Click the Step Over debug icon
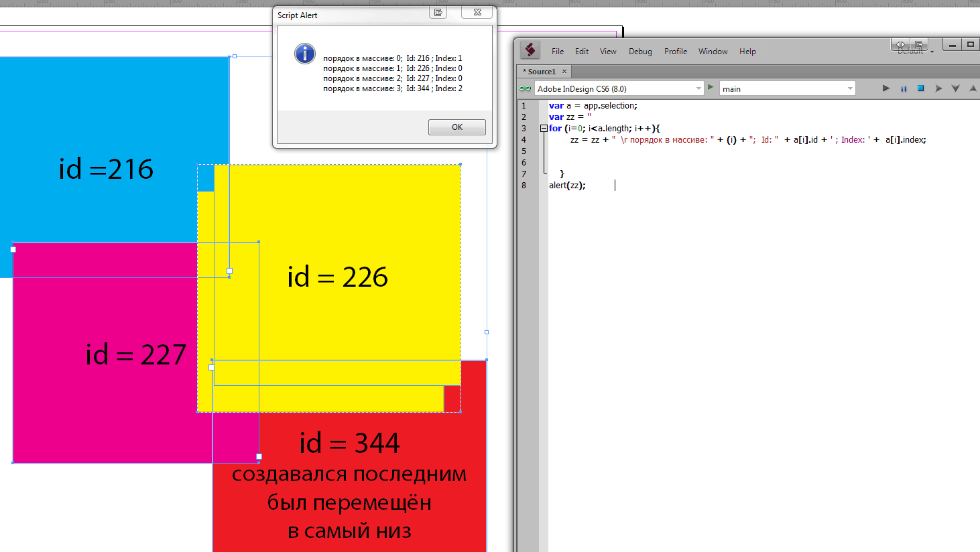Screen dimensions: 980x552 pos(938,88)
